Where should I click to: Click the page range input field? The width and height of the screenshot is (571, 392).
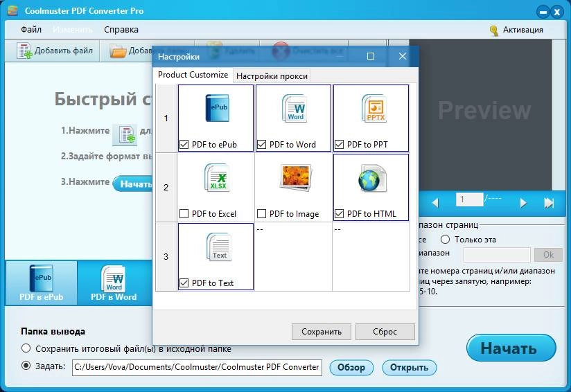497,255
